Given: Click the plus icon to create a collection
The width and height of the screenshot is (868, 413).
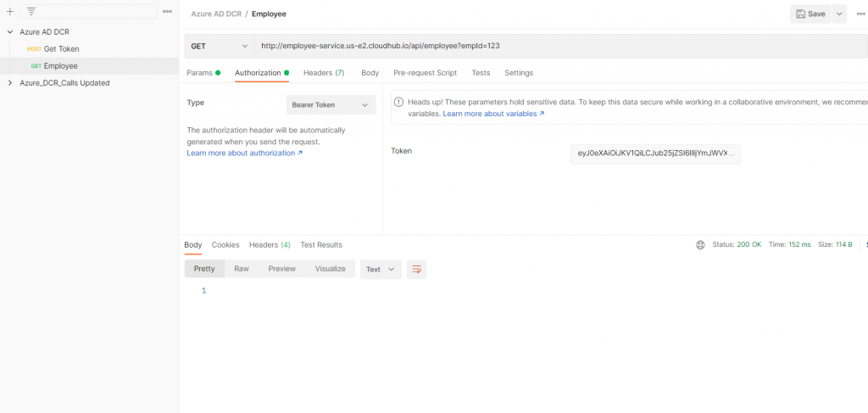Looking at the screenshot, I should tap(9, 12).
